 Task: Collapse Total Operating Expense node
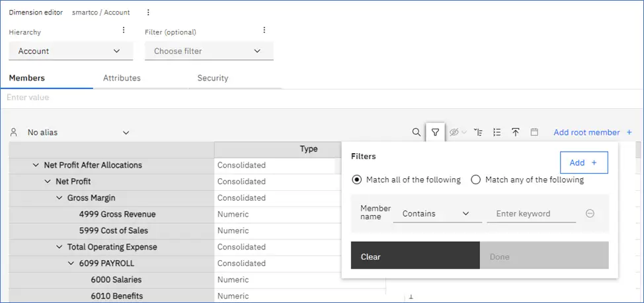59,248
